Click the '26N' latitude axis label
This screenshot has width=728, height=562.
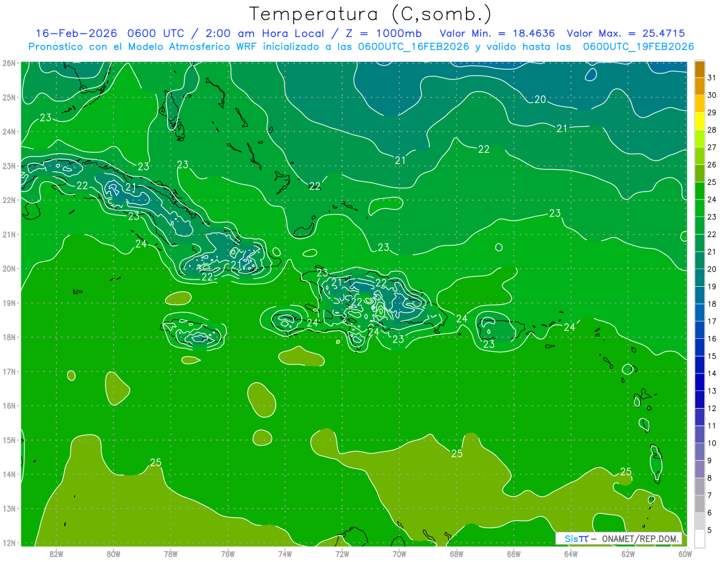coord(9,63)
